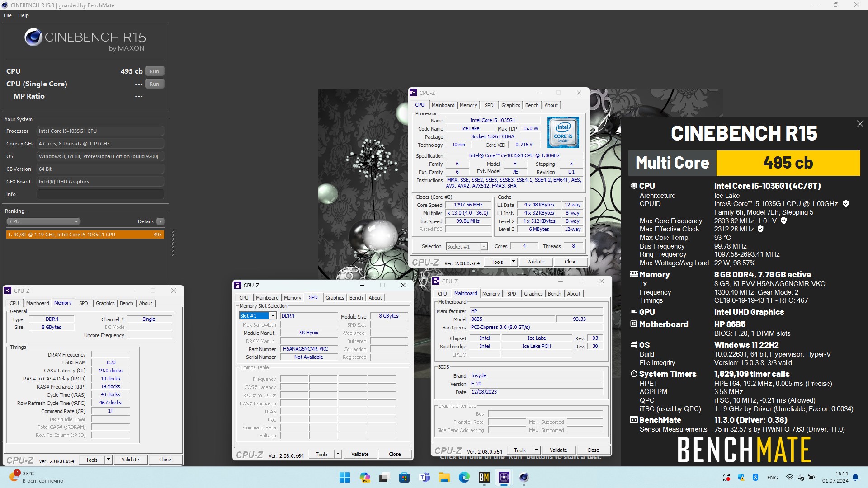Run the CPU multi-core benchmark

point(154,71)
